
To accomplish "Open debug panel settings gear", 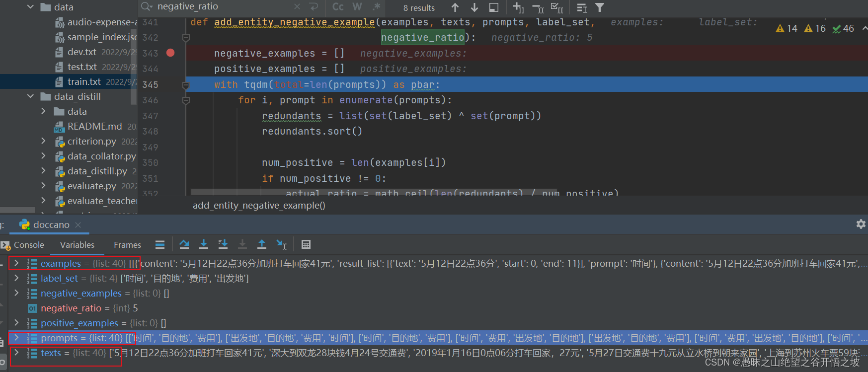I will [861, 224].
